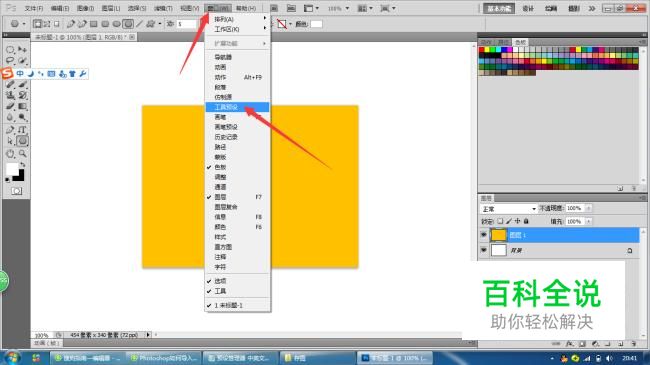
Task: Choose the Custom Shape in options bar
Action: tap(150, 24)
